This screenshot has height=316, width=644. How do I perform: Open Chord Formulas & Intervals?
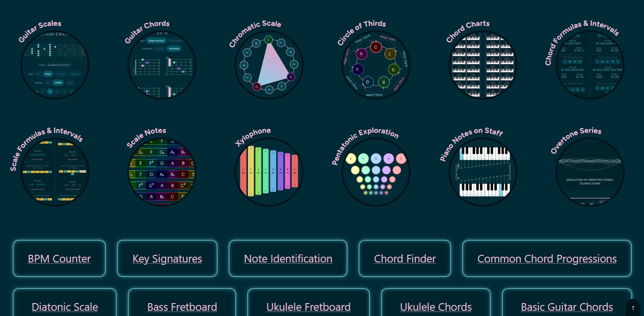(589, 64)
